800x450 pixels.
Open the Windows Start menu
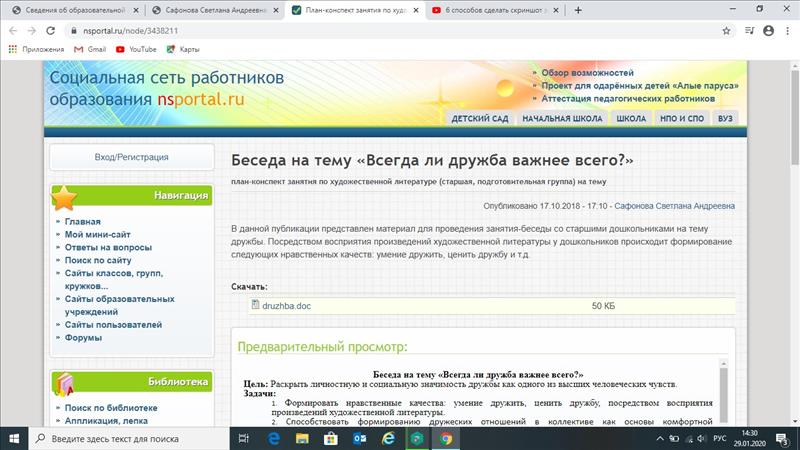coord(14,438)
